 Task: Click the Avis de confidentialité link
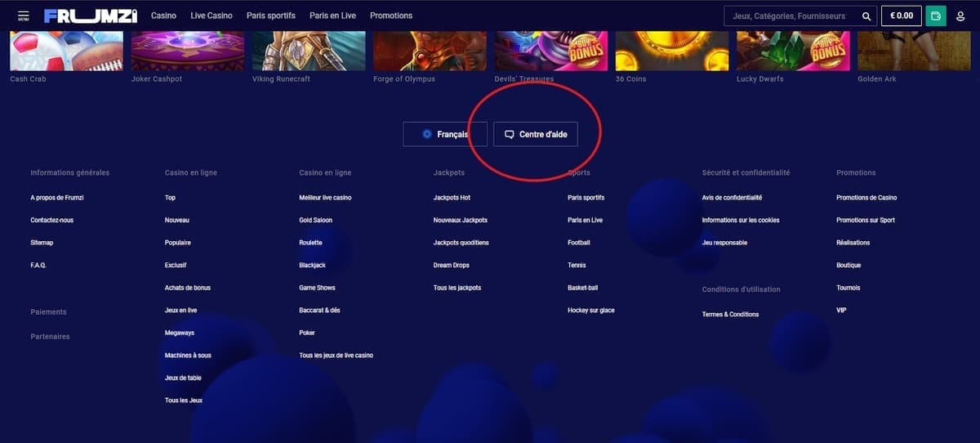[732, 198]
